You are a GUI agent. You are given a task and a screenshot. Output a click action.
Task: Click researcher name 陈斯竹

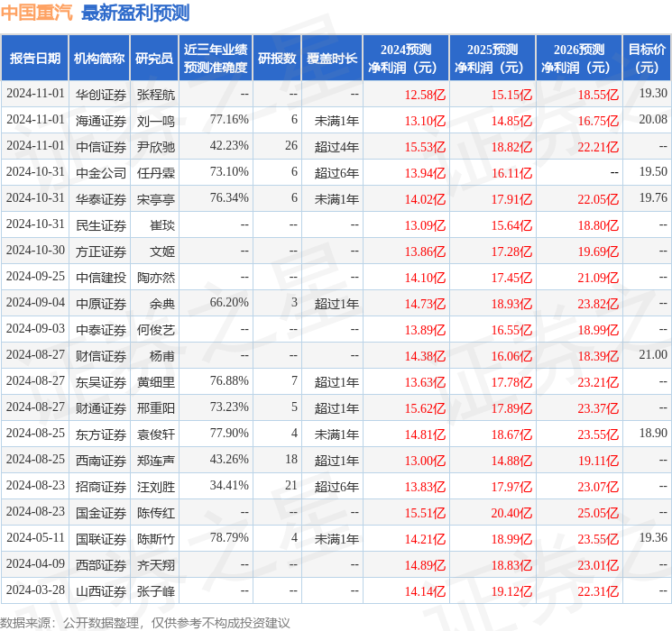(x=156, y=539)
